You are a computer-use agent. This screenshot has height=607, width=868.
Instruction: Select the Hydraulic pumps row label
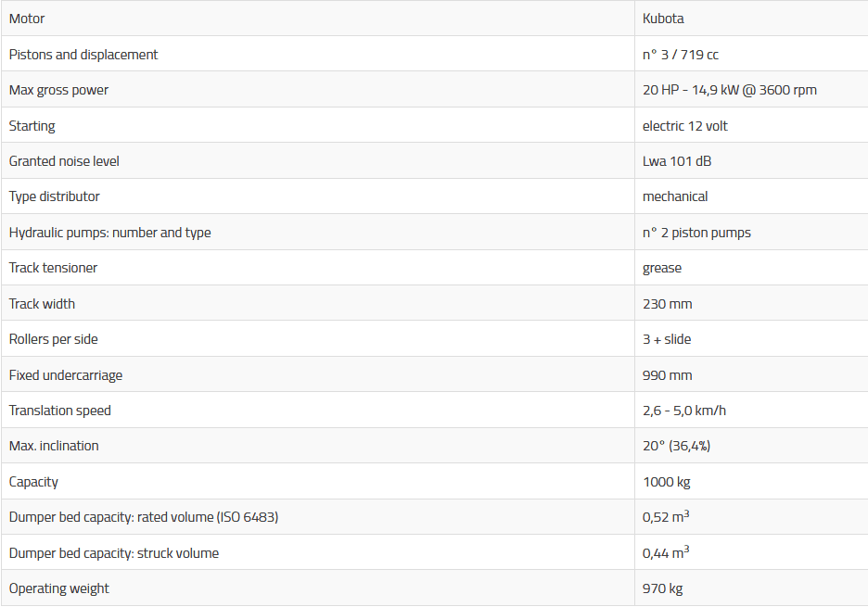pos(109,233)
